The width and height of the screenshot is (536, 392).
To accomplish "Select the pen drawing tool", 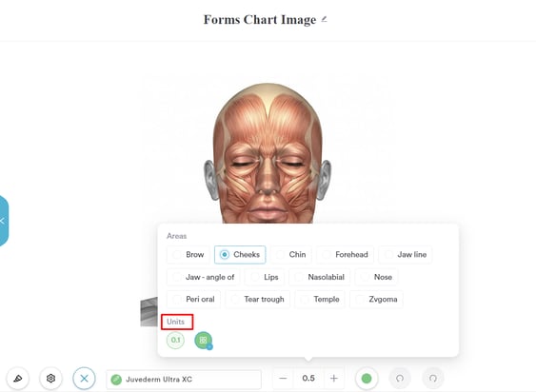I will point(18,379).
